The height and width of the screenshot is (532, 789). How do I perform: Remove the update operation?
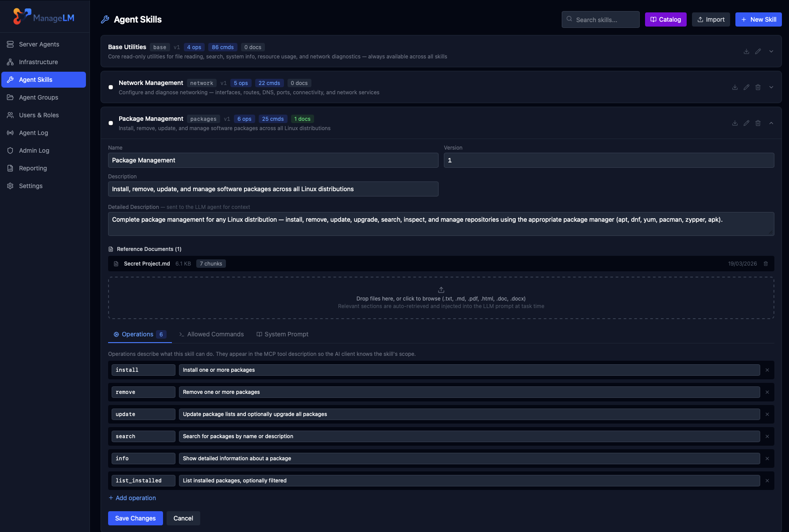pos(767,414)
